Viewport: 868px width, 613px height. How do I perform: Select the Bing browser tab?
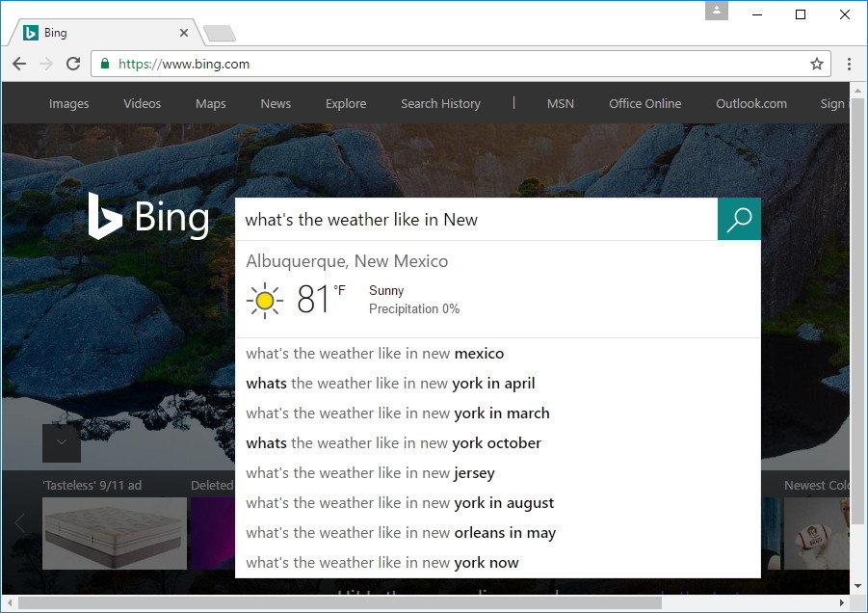click(105, 33)
